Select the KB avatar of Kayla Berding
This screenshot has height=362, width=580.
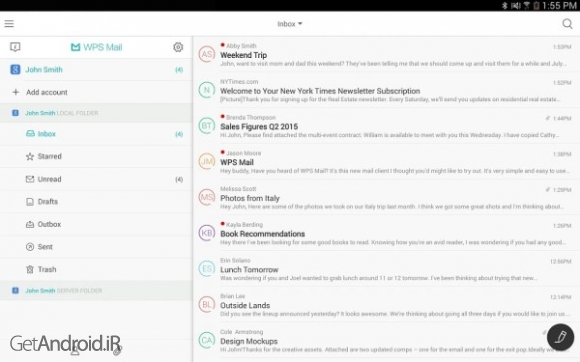[207, 233]
